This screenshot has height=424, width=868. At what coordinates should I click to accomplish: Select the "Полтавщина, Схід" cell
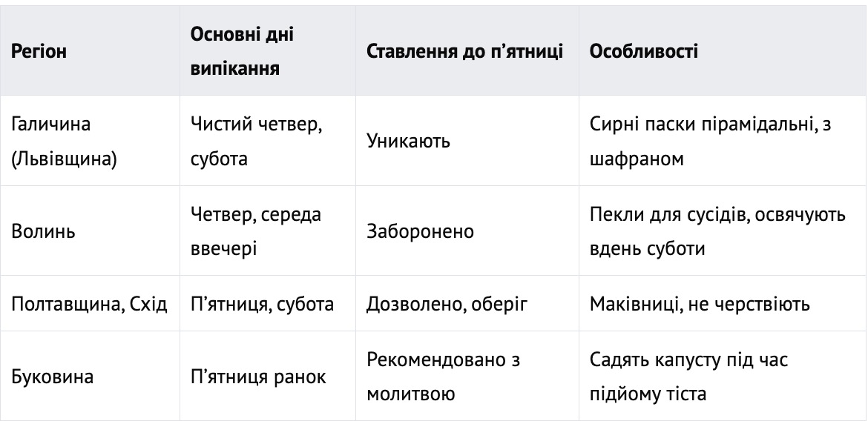(x=90, y=305)
